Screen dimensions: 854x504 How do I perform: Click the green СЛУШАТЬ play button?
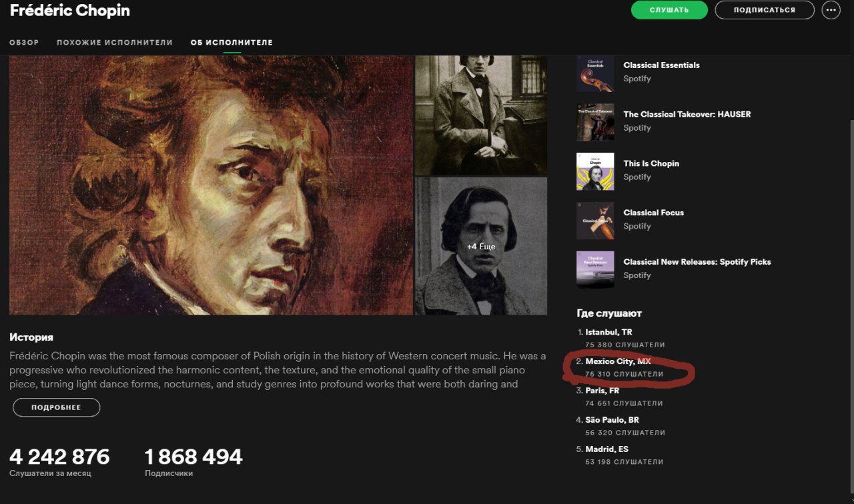[x=669, y=10]
